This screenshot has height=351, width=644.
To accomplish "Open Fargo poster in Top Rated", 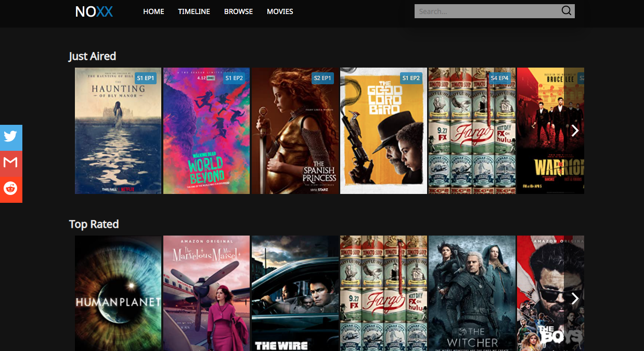I will (383, 293).
